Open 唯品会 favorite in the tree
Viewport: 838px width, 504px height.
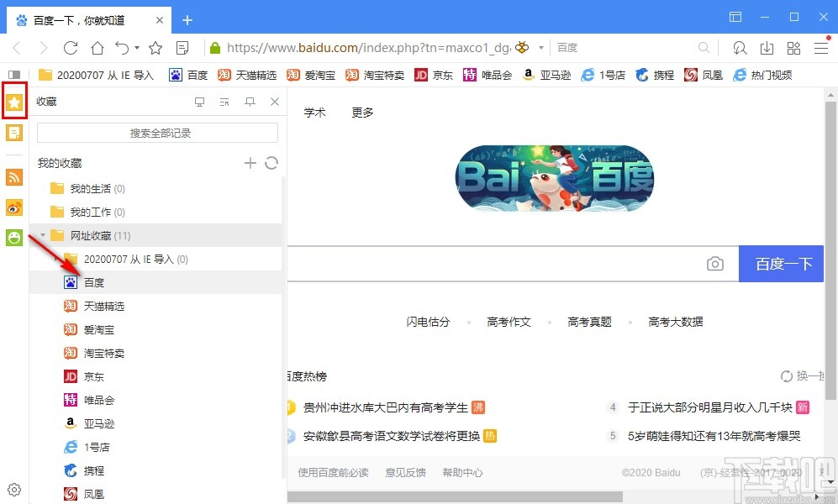click(155, 400)
